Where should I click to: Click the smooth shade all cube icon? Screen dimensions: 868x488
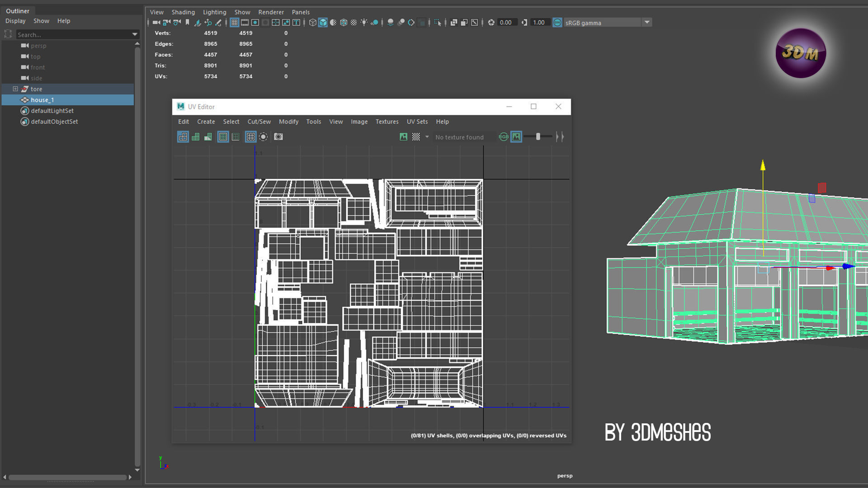(323, 23)
